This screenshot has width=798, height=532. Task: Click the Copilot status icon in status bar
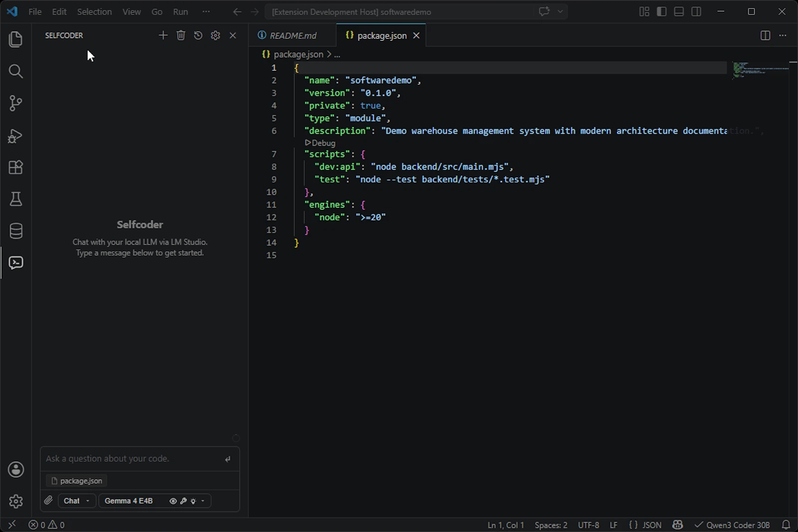[677, 525]
